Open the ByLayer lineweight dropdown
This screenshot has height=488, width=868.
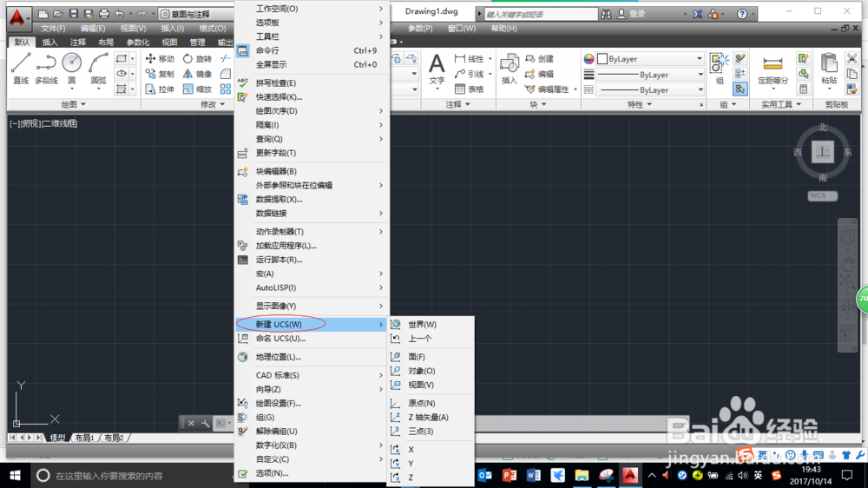[650, 74]
